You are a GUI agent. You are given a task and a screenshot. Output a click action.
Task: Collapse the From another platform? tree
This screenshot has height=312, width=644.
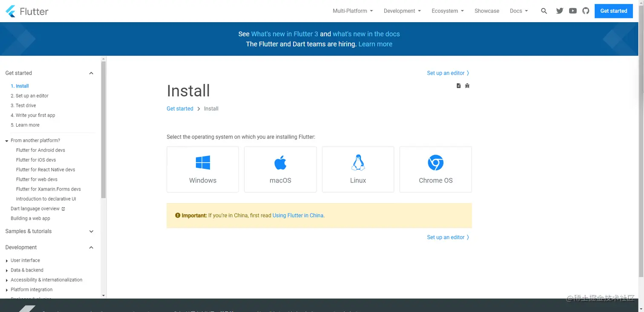pyautogui.click(x=7, y=141)
